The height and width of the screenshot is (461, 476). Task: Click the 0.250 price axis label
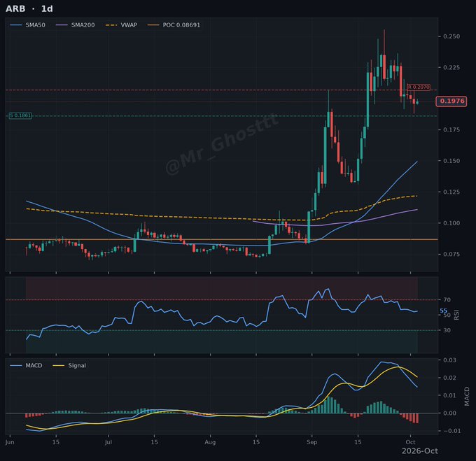tap(451, 36)
